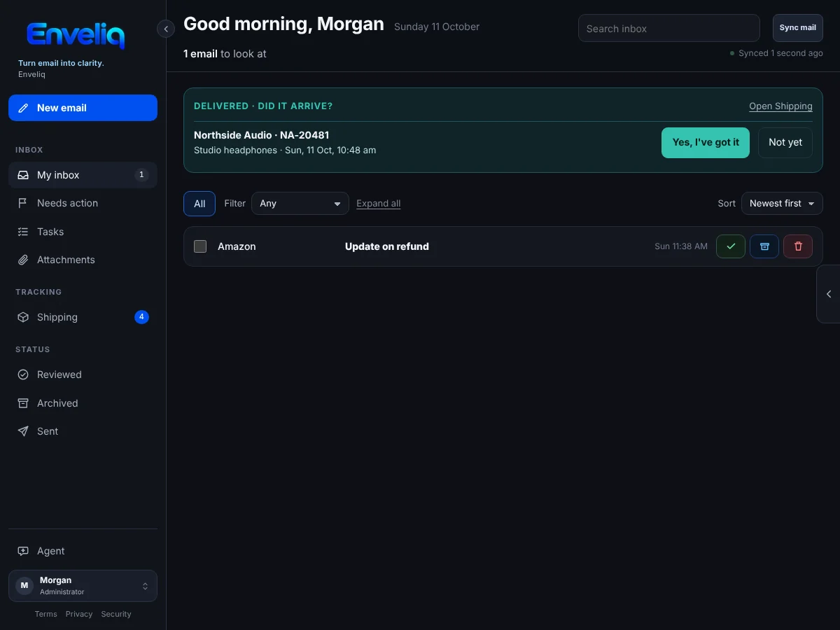Click the Not yet button

785,143
